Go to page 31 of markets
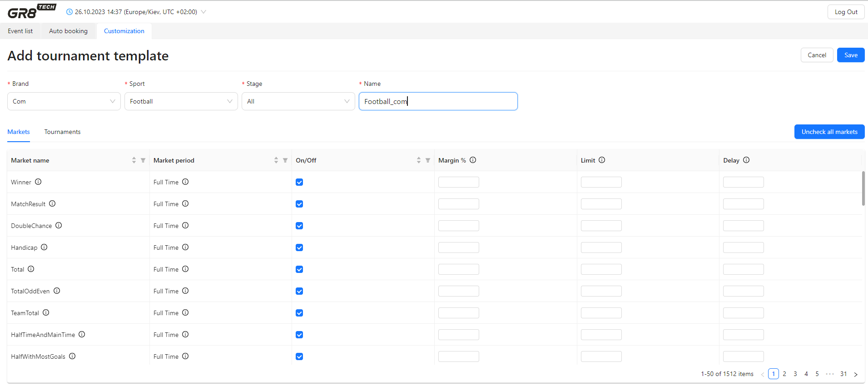 (843, 374)
